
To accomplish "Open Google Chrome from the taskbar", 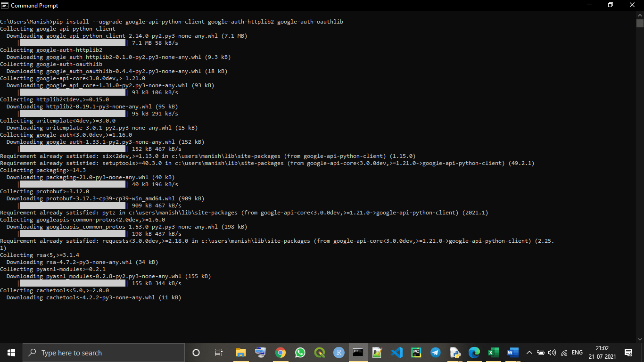I will pos(281,352).
